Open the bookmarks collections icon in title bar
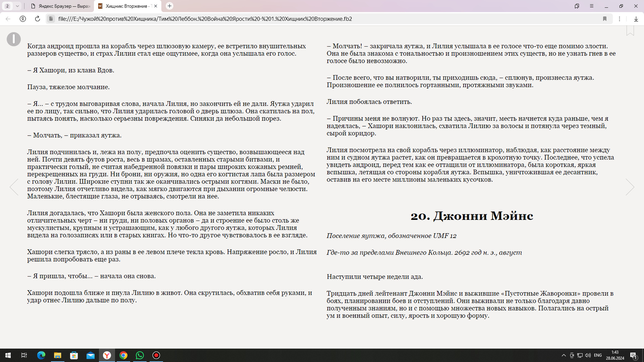Image resolution: width=644 pixels, height=362 pixels. (577, 6)
